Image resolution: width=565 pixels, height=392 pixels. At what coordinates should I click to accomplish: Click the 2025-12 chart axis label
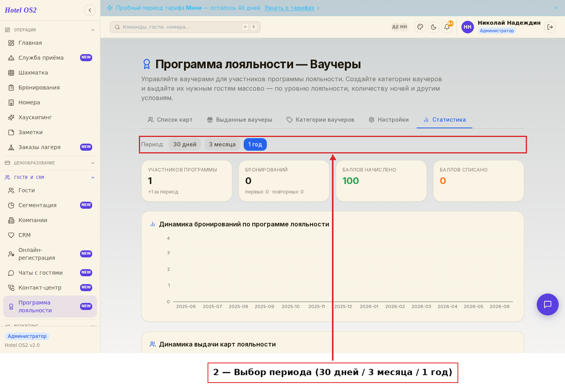[x=343, y=307]
